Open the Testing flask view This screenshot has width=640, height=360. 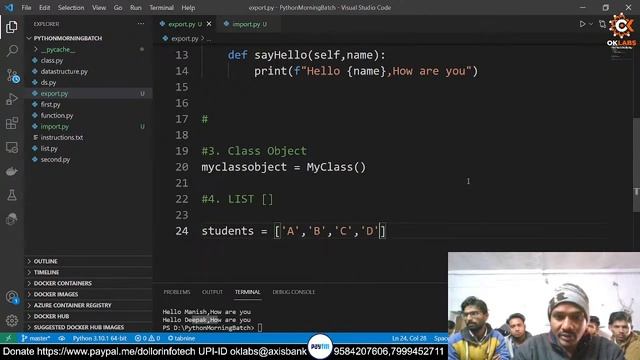[x=12, y=195]
